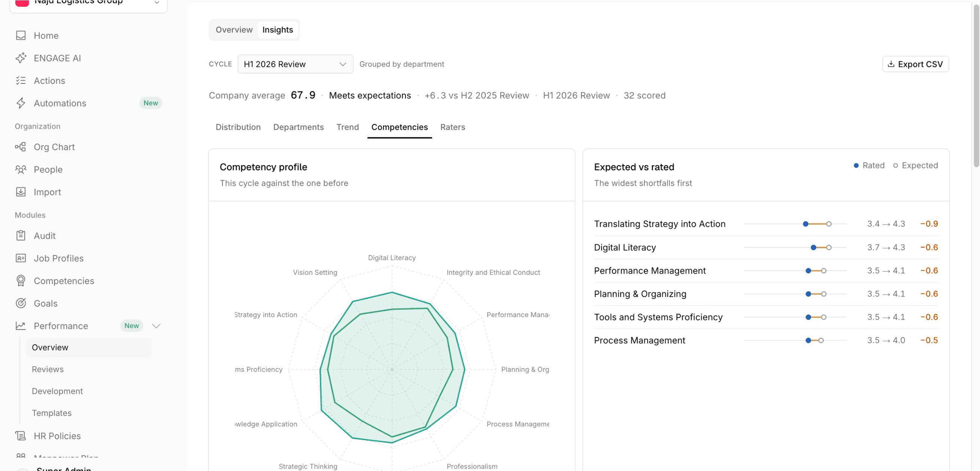Click the Job Profiles card icon

pos(21,258)
